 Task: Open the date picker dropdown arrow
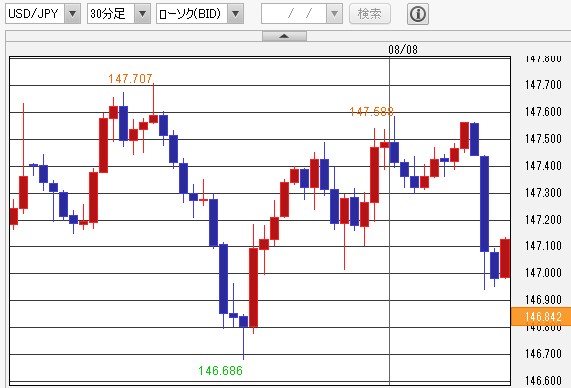334,14
